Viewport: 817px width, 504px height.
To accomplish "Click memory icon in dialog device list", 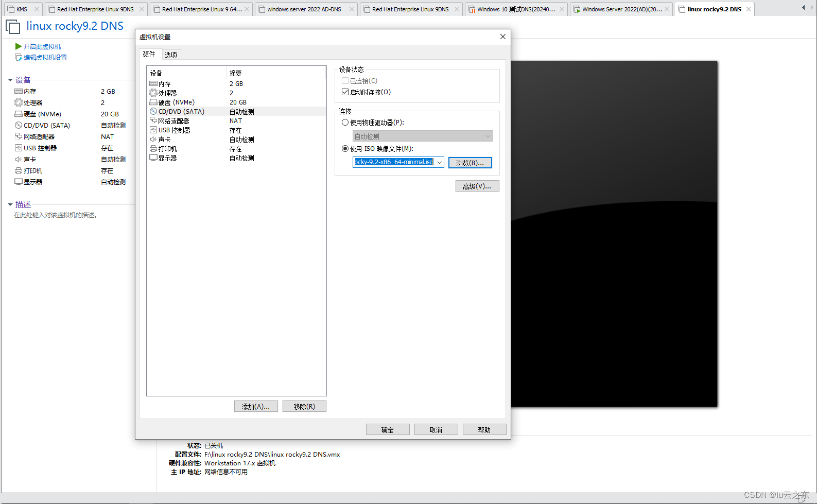I will coord(153,83).
